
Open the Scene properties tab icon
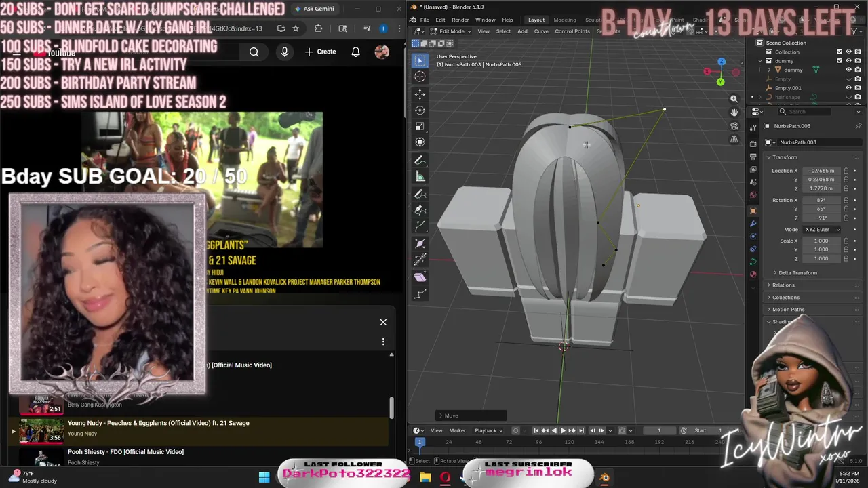point(753,182)
